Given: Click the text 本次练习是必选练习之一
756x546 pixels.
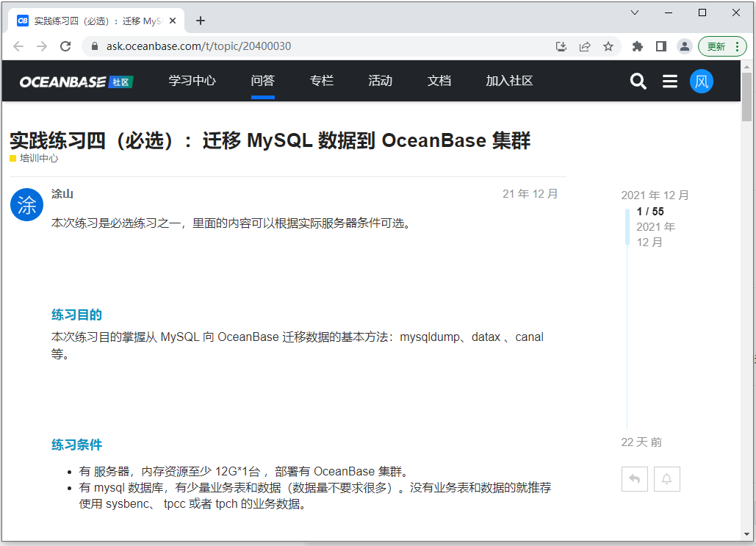Looking at the screenshot, I should (x=116, y=223).
